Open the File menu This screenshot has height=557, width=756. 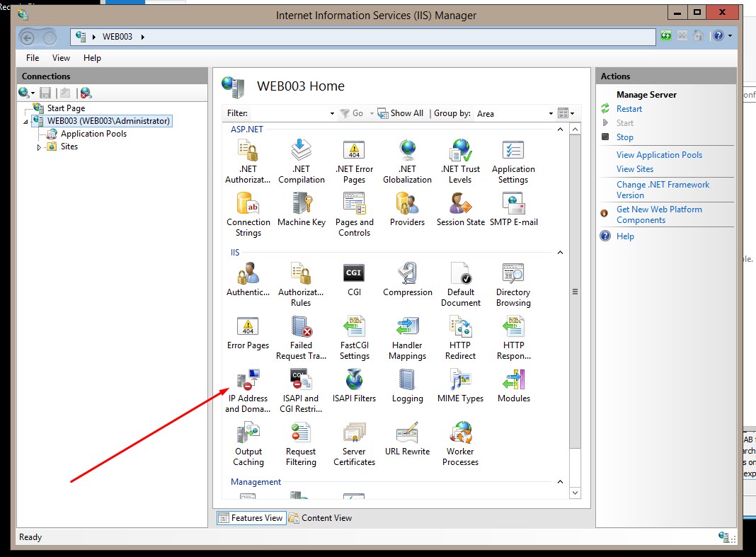33,58
